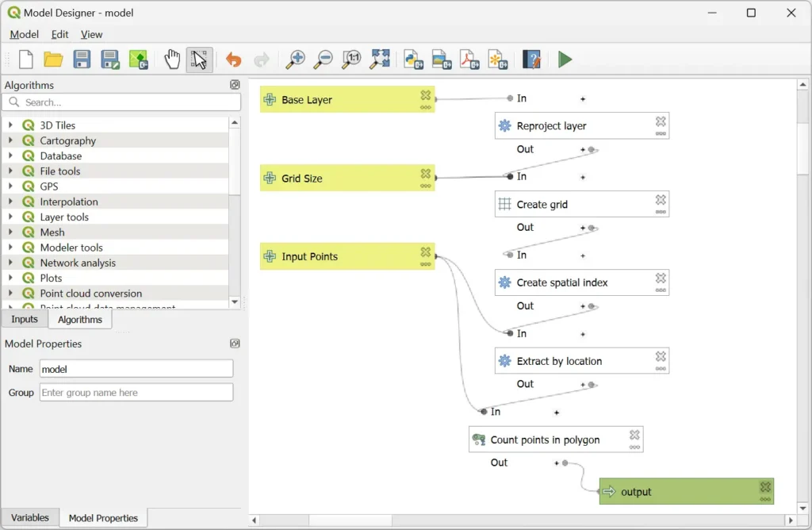The image size is (812, 530).
Task: Click the Group name input field
Action: pos(136,392)
